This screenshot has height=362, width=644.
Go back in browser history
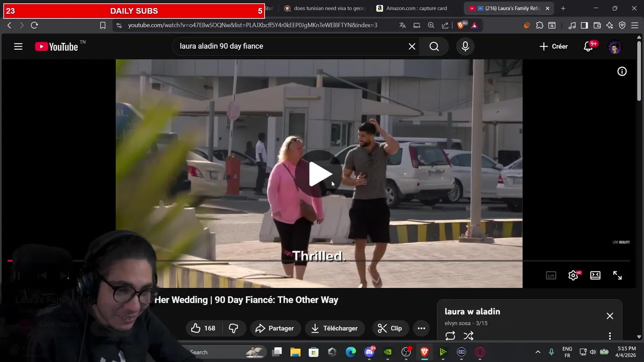tap(9, 25)
